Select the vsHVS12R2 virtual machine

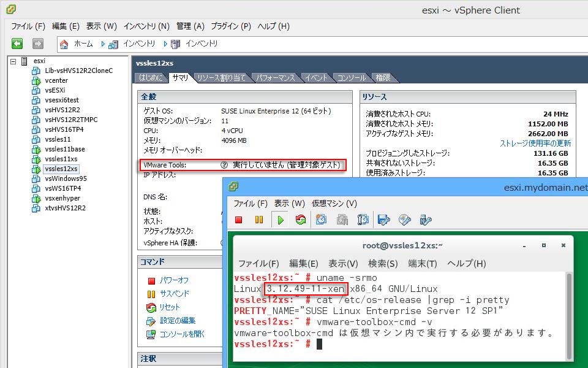click(62, 110)
